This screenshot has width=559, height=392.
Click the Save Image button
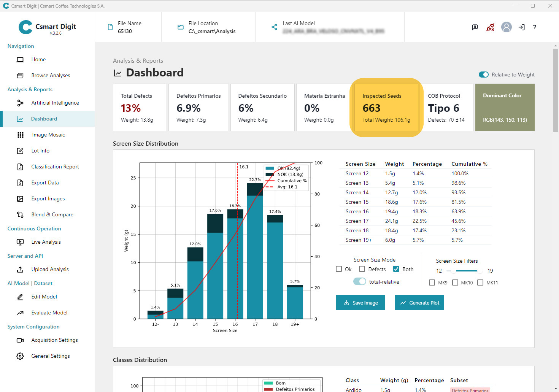coord(360,303)
